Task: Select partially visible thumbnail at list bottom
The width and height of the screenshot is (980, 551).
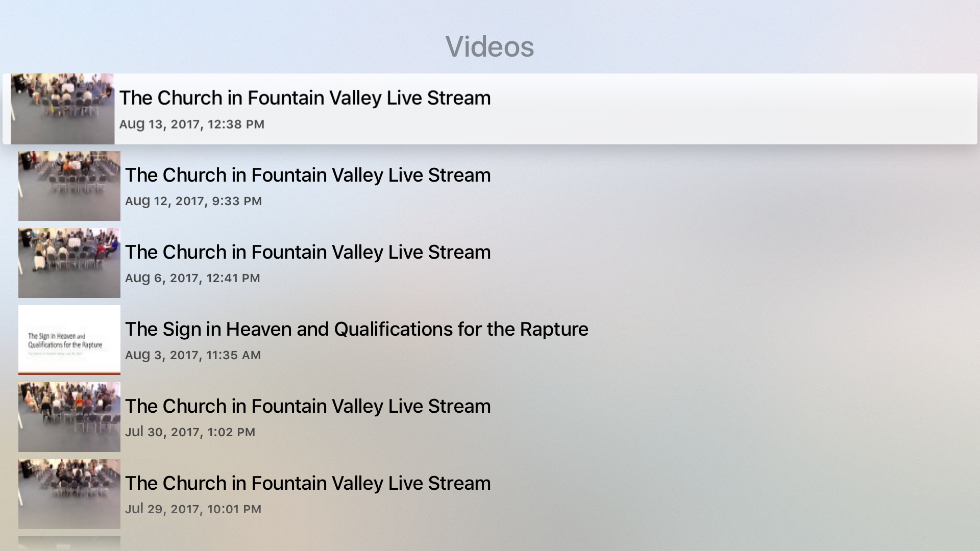Action: click(69, 544)
